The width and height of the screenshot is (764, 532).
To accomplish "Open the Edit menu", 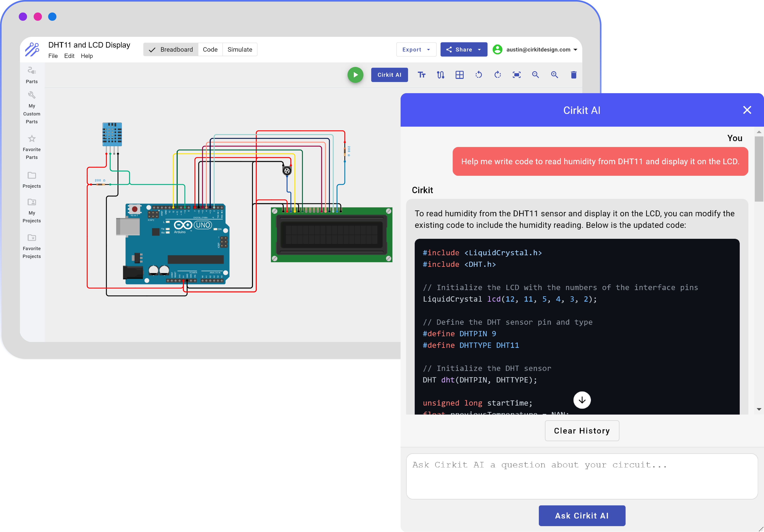I will point(69,56).
